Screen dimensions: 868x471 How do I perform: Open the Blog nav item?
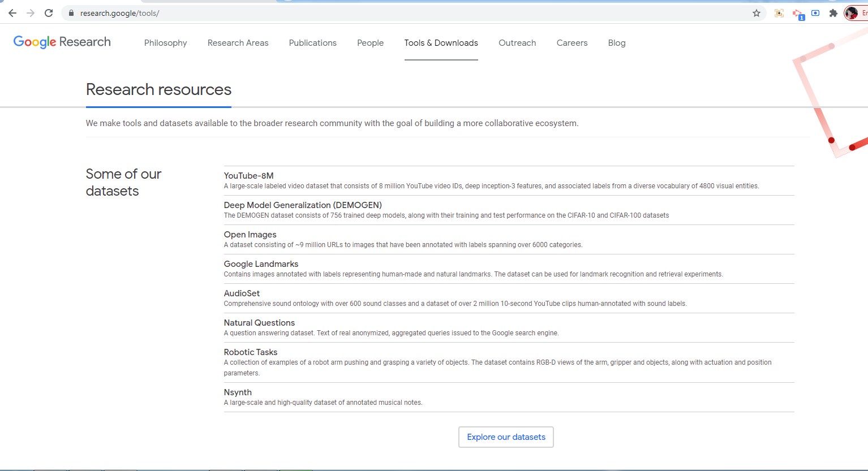617,43
